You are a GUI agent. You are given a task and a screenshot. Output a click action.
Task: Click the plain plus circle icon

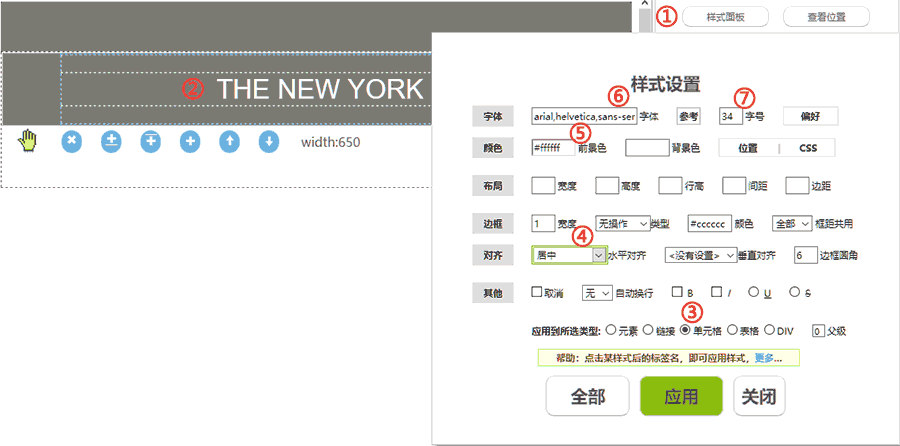[x=190, y=141]
